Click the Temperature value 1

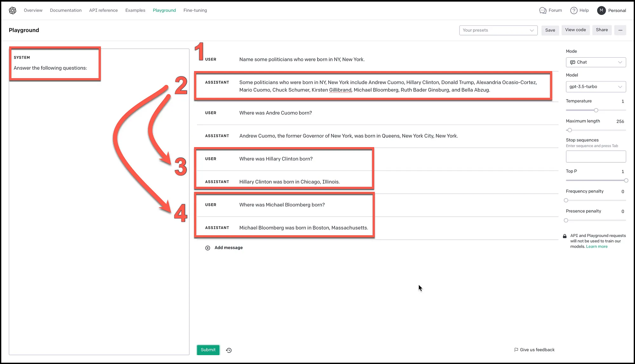[623, 101]
